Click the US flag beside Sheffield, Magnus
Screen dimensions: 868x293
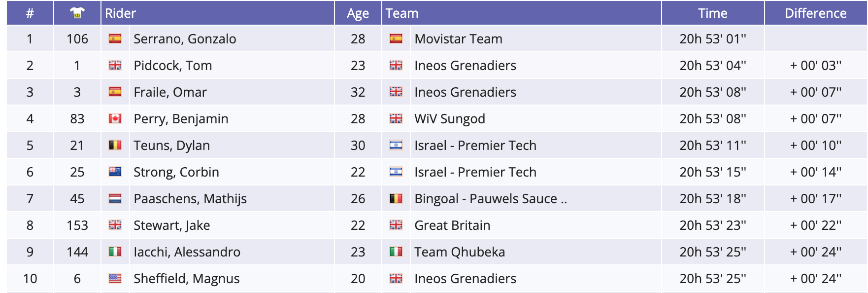115,278
